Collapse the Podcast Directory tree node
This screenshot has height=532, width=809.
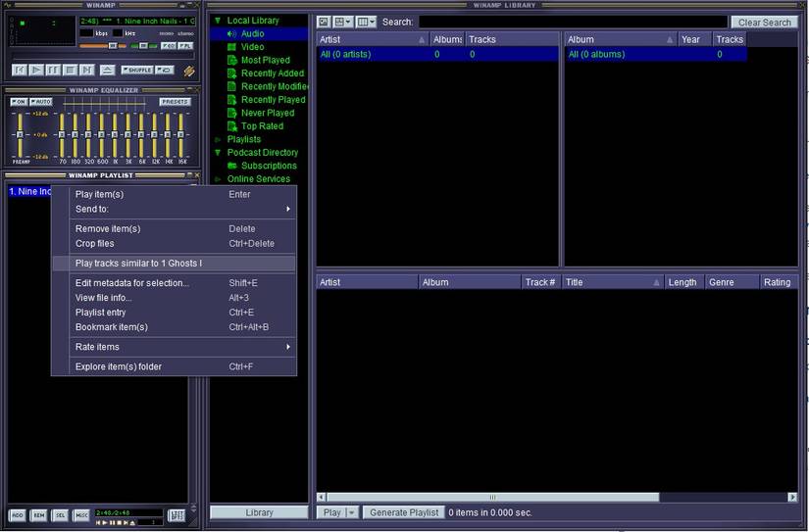(x=218, y=153)
